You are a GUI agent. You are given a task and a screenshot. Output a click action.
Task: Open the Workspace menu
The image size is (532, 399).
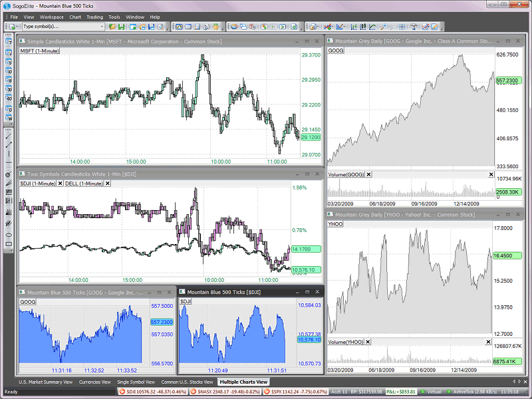[52, 17]
